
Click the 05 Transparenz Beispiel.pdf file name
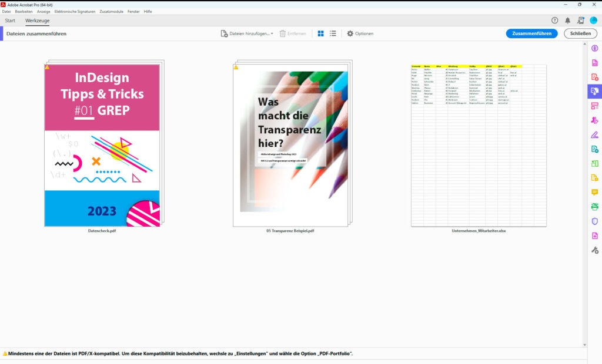tap(290, 231)
